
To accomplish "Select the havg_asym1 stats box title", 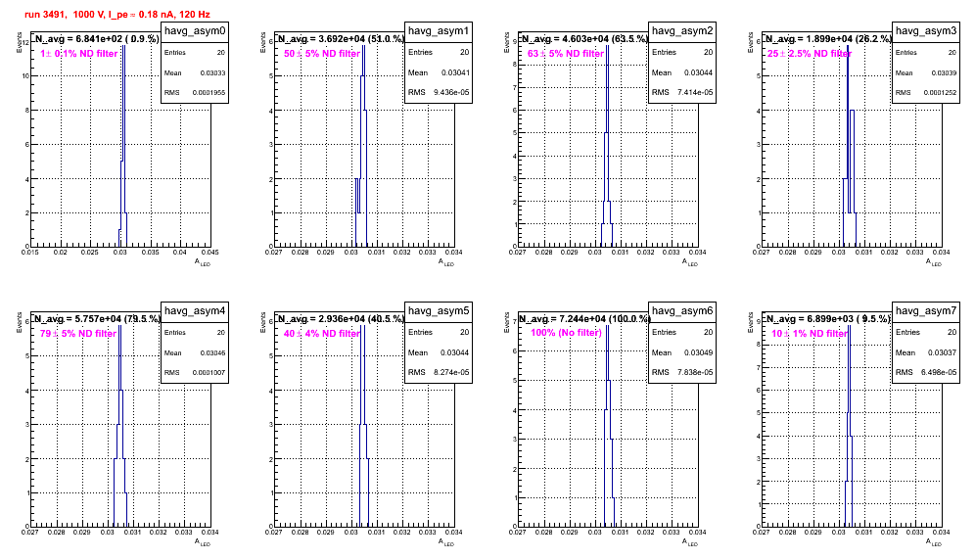I will point(439,31).
